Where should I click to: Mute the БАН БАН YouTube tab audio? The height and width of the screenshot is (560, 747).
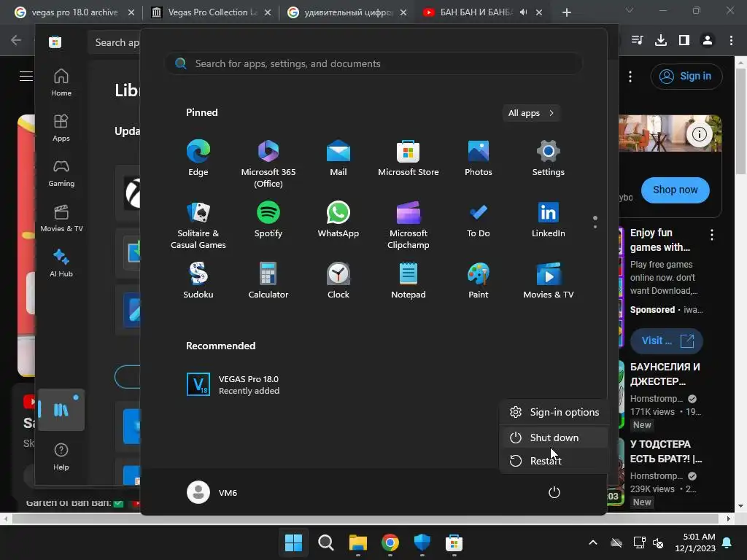[x=523, y=12]
